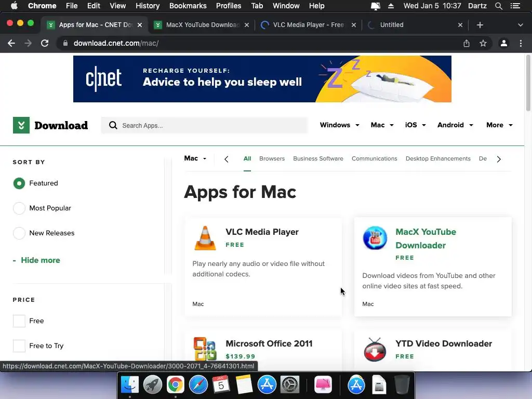Open a new tab with the plus icon
Image resolution: width=532 pixels, height=399 pixels.
[480, 25]
